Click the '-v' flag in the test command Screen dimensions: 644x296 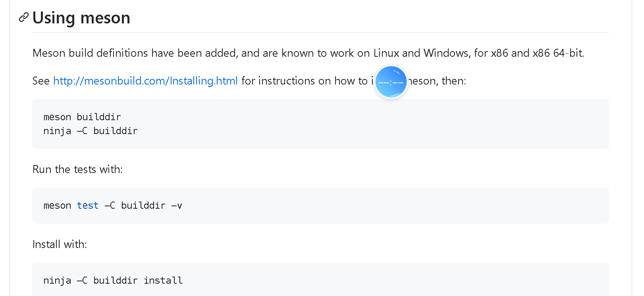(177, 206)
